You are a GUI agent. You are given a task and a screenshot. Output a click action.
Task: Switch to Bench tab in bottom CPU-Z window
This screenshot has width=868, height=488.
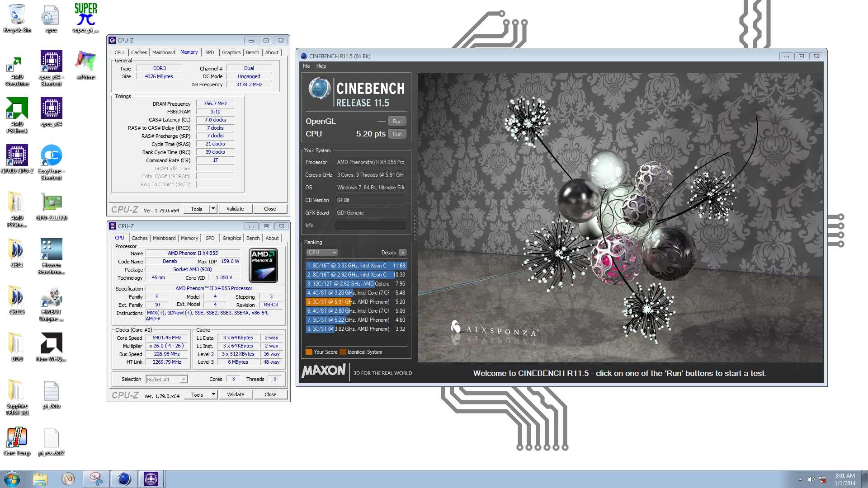253,238
